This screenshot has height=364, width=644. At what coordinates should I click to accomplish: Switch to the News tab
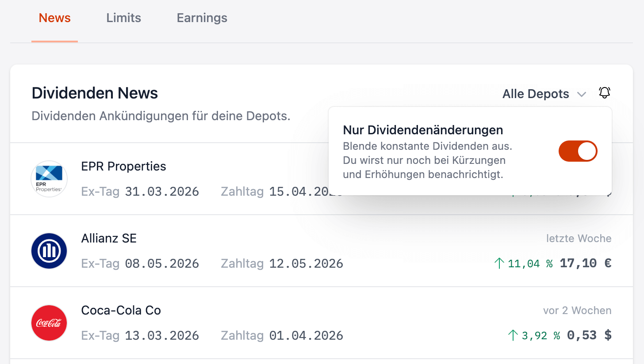(x=54, y=18)
